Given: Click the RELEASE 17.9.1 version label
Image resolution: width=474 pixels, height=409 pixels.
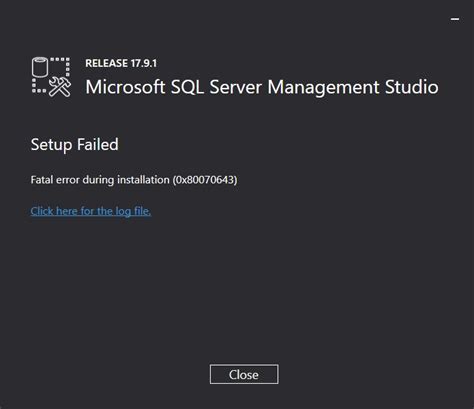Looking at the screenshot, I should coord(121,63).
